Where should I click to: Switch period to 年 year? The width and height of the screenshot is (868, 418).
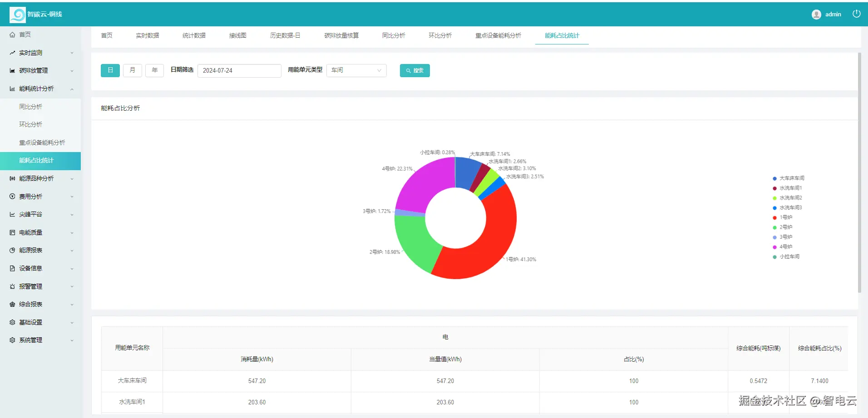tap(154, 70)
